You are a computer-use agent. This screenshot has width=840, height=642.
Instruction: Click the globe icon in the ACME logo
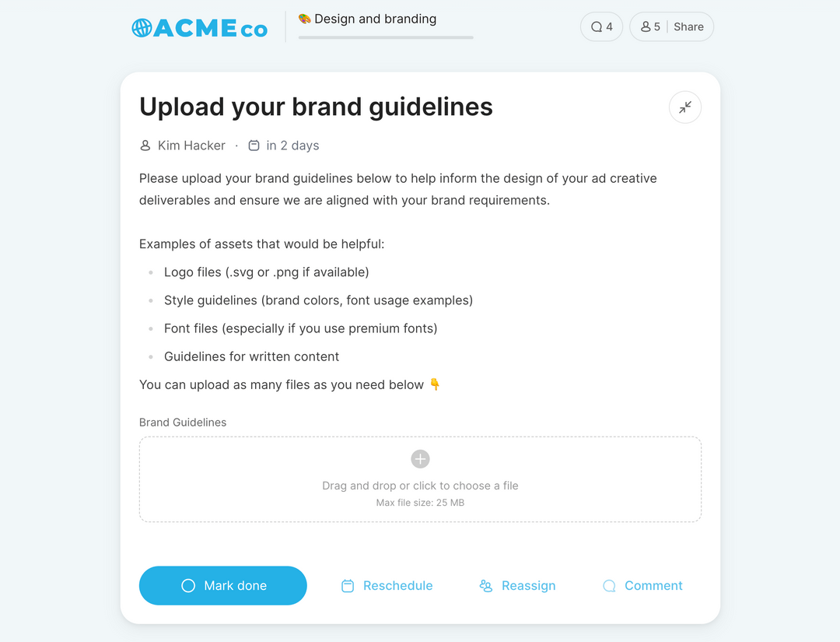click(142, 28)
